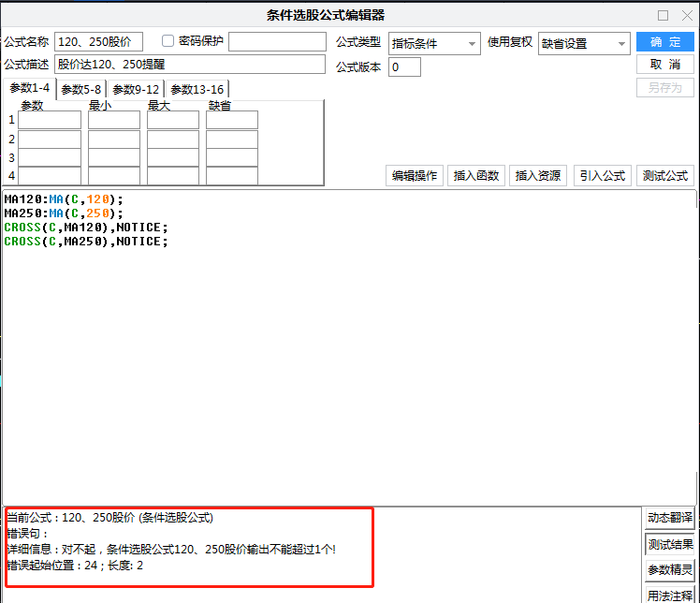Run the 测试公式 button
Image resolution: width=700 pixels, height=603 pixels.
pyautogui.click(x=664, y=176)
